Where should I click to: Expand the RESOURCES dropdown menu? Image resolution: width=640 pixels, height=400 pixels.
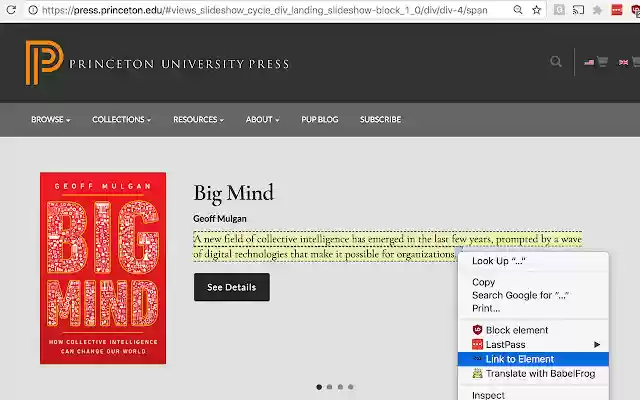tap(198, 120)
